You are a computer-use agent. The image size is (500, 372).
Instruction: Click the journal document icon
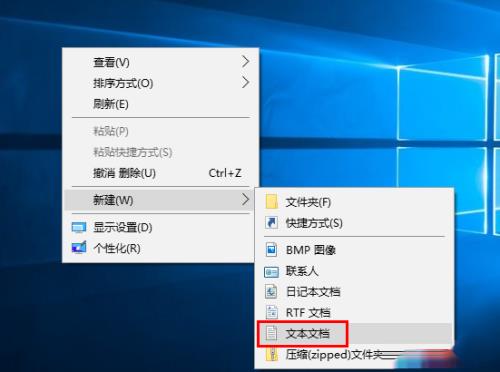[271, 292]
